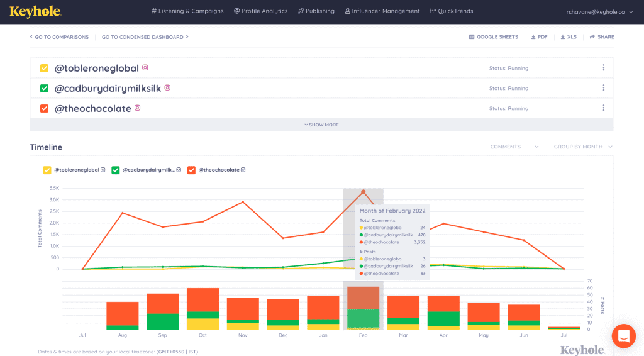Click the Share button
The image size is (644, 356).
click(x=602, y=37)
